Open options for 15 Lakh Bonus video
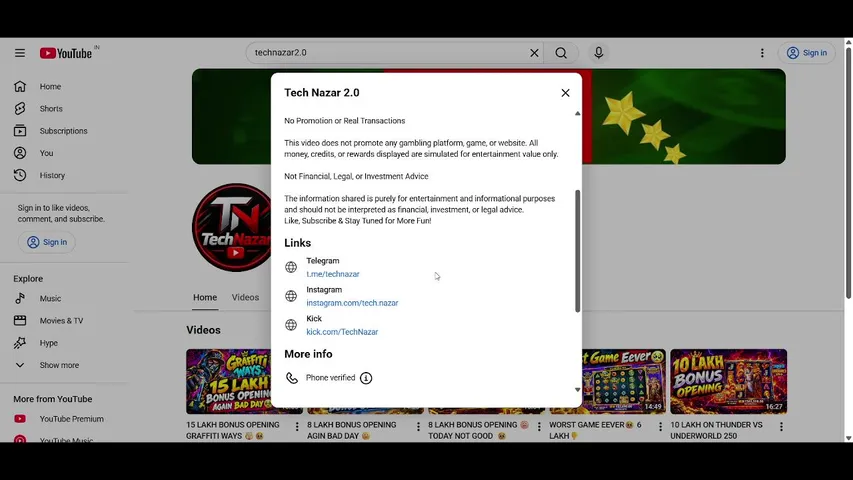The width and height of the screenshot is (853, 480). tap(297, 427)
